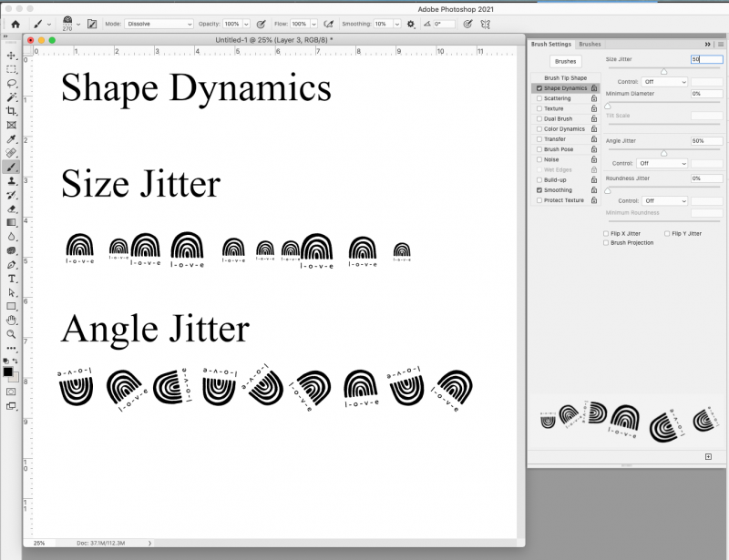Image resolution: width=729 pixels, height=560 pixels.
Task: Switch to the Brush Settings tab
Action: coord(551,44)
